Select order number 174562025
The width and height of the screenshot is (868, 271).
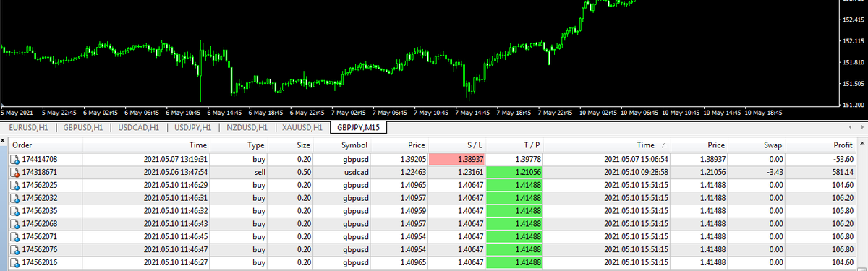click(40, 185)
